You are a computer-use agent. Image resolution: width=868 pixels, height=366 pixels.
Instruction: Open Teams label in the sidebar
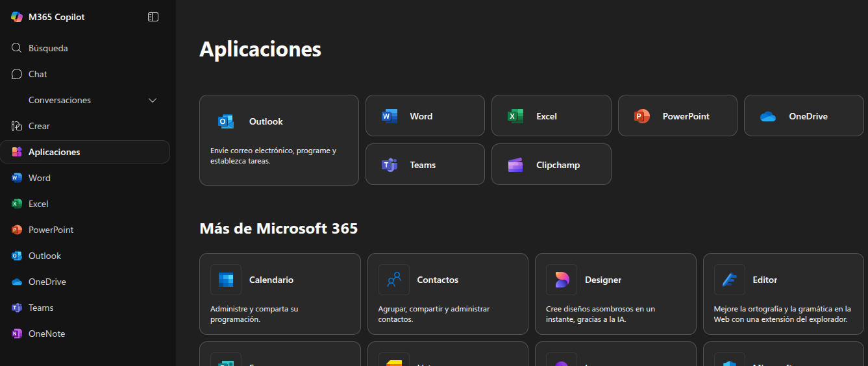coord(41,308)
